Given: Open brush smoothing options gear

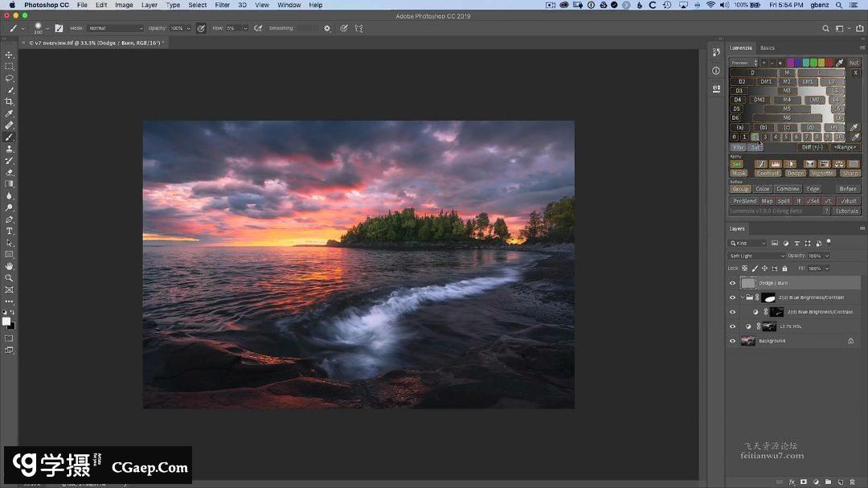Looking at the screenshot, I should point(327,28).
